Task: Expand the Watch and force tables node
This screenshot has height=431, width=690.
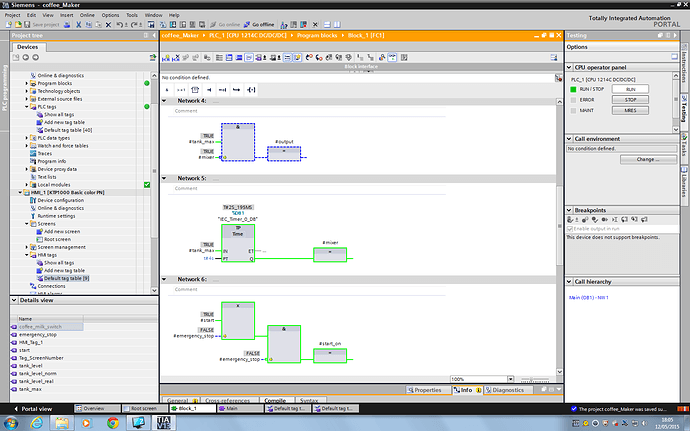Action: pos(26,146)
